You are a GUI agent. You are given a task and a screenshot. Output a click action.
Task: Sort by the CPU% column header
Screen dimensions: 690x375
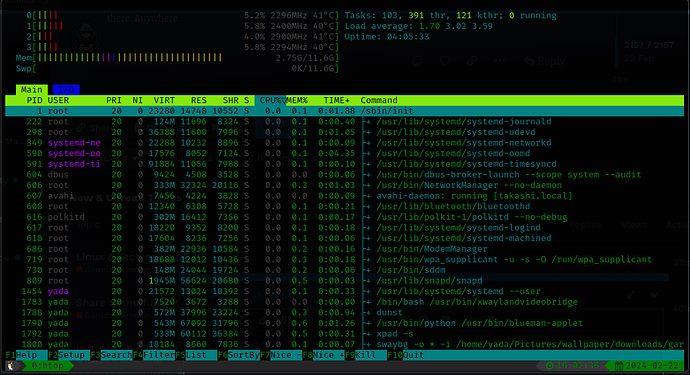(271, 100)
